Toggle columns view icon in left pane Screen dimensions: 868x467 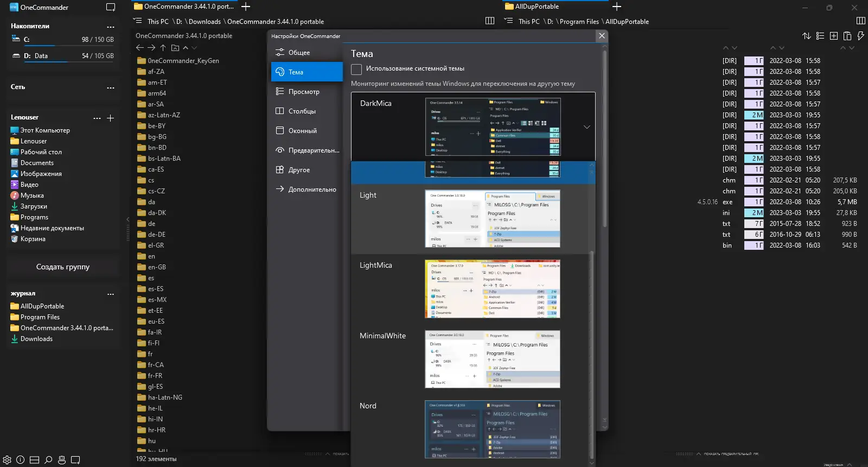pyautogui.click(x=490, y=21)
